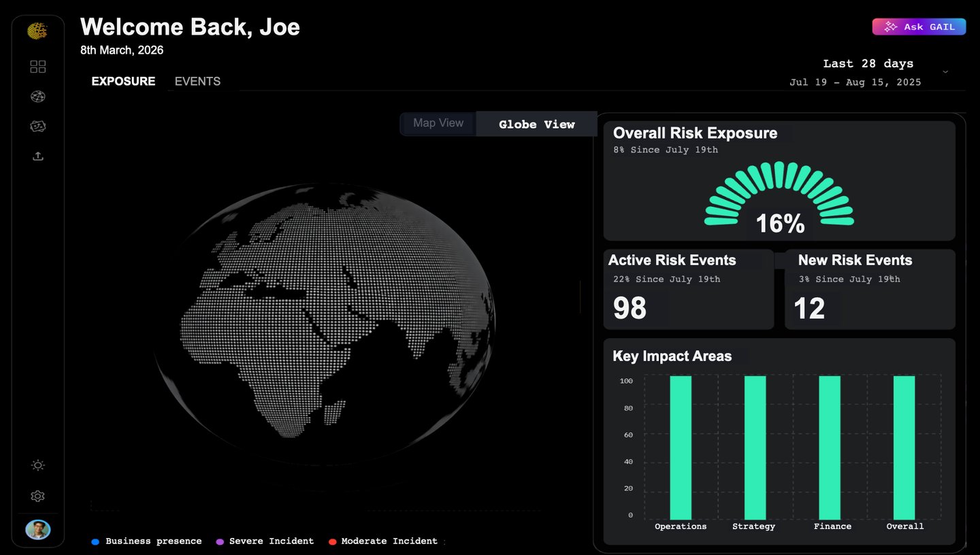
Task: Click the Operations bar in the chart
Action: click(x=681, y=448)
